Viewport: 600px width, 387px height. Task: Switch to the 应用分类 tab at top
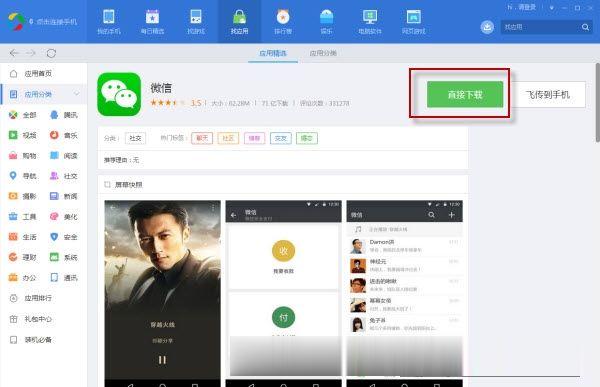323,53
